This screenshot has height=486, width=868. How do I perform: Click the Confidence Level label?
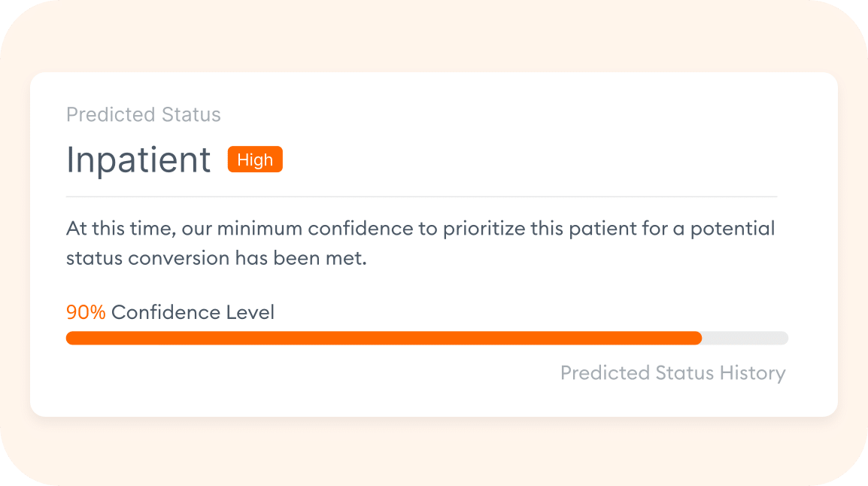click(192, 311)
